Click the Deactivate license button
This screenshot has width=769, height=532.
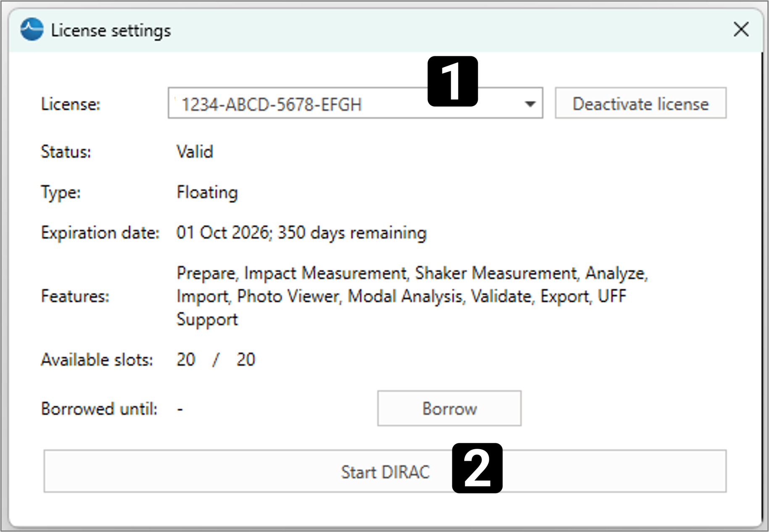[x=640, y=103]
